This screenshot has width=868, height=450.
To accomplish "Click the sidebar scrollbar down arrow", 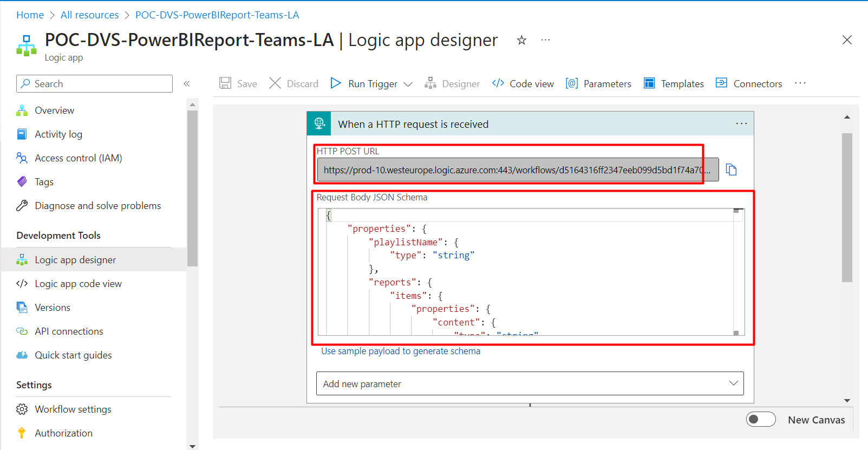I will click(x=192, y=446).
